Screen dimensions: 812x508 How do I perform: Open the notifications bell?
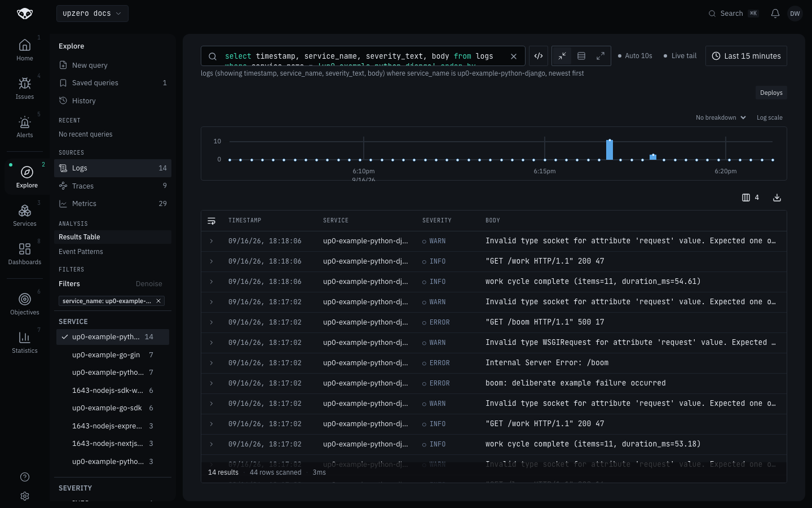pos(775,14)
